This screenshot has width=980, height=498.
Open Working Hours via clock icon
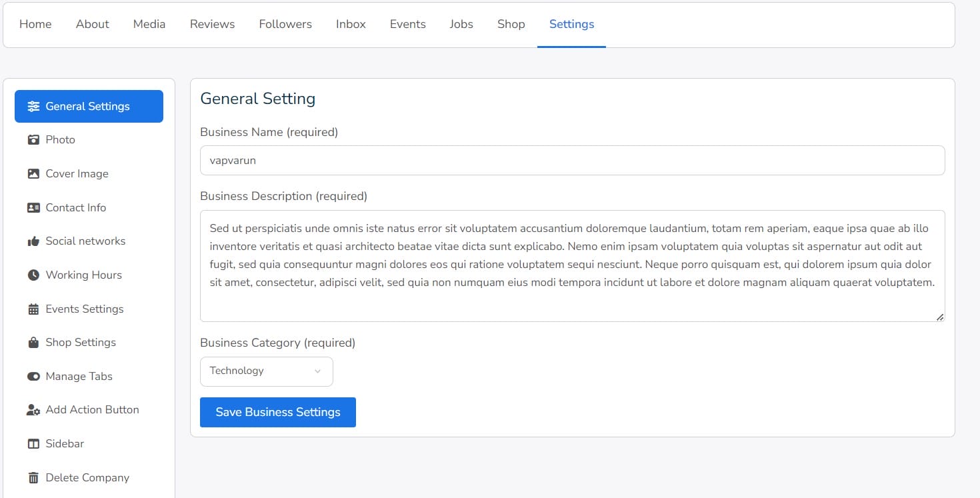point(33,275)
